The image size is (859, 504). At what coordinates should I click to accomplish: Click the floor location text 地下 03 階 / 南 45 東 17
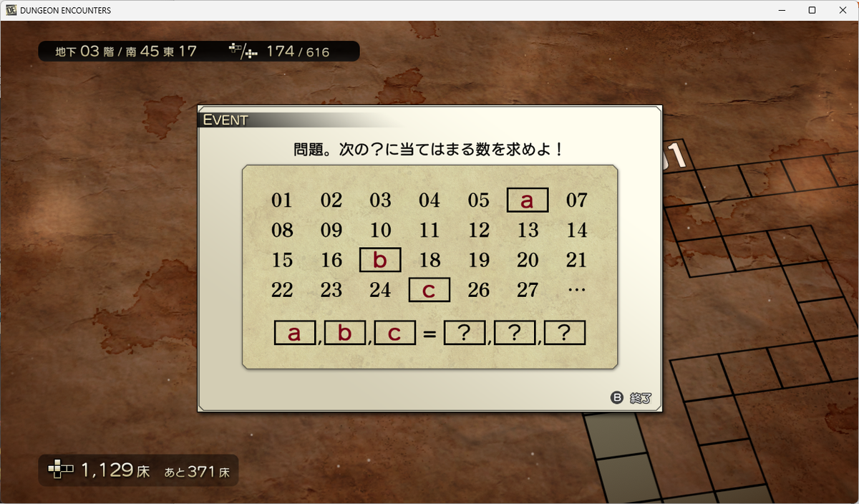[126, 51]
